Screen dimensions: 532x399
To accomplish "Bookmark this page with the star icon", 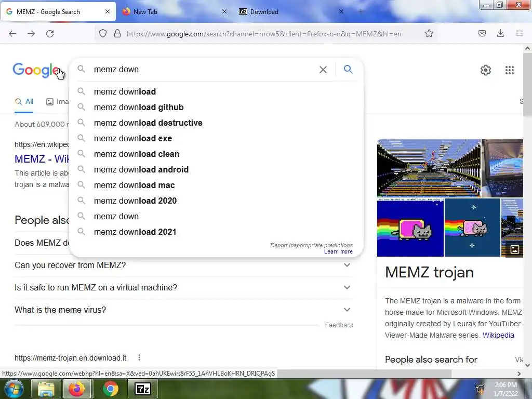I will click(x=429, y=33).
